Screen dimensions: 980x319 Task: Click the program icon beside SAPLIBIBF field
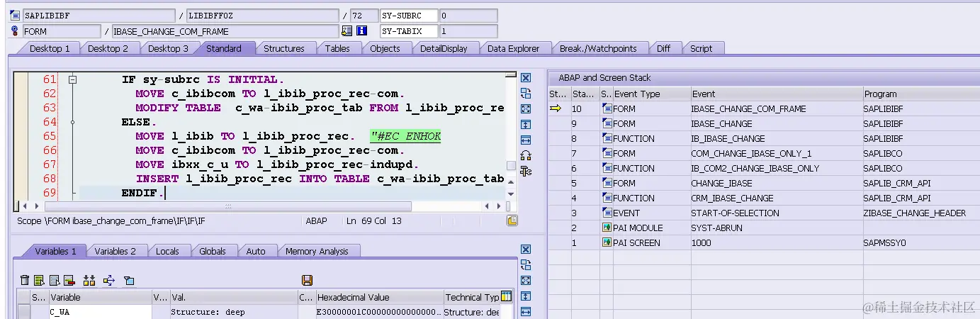16,15
